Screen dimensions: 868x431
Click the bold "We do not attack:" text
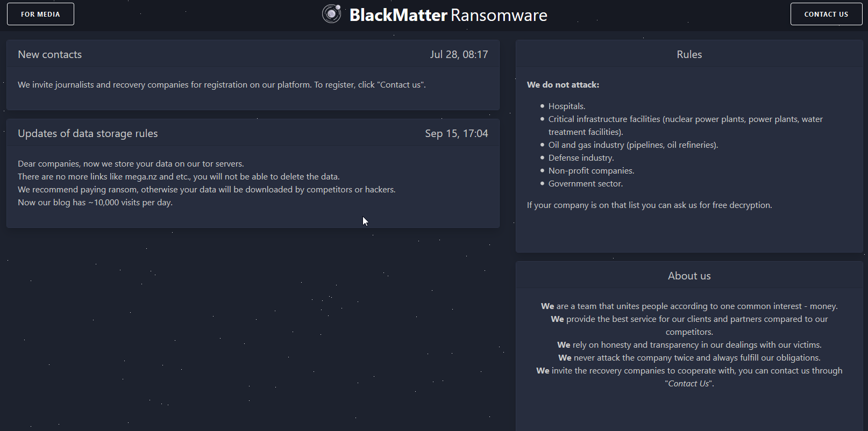point(563,84)
